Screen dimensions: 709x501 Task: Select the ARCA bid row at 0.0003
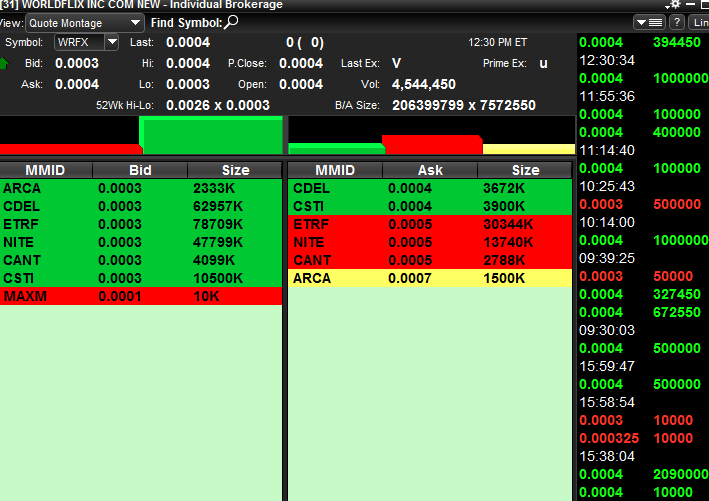(x=140, y=188)
